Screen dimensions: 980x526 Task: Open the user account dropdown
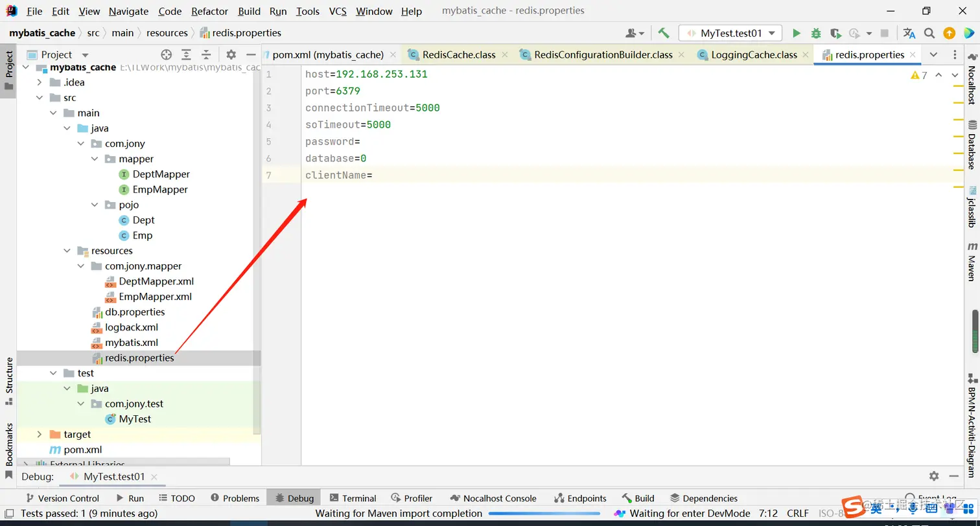635,33
